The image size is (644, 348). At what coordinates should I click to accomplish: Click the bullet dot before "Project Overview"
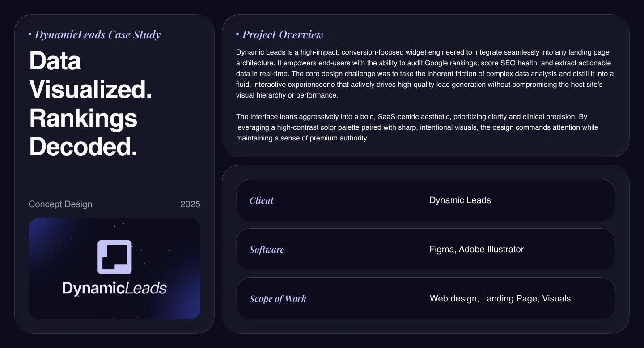[237, 34]
